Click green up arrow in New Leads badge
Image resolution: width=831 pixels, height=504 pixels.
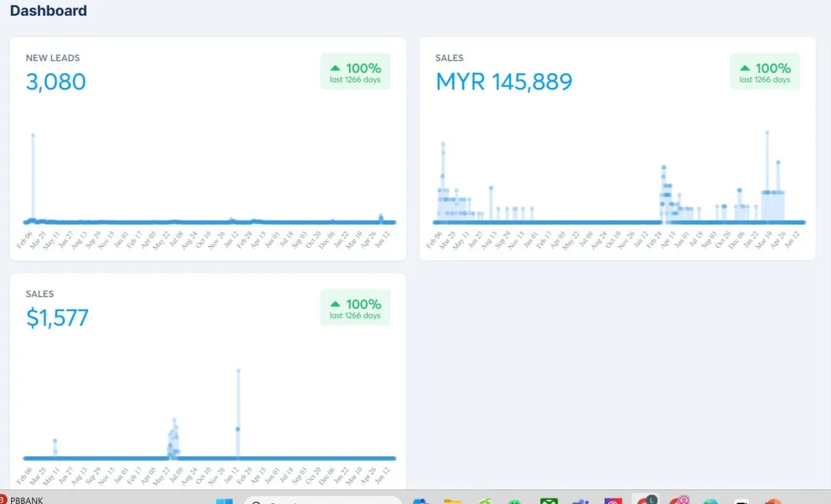coord(335,68)
